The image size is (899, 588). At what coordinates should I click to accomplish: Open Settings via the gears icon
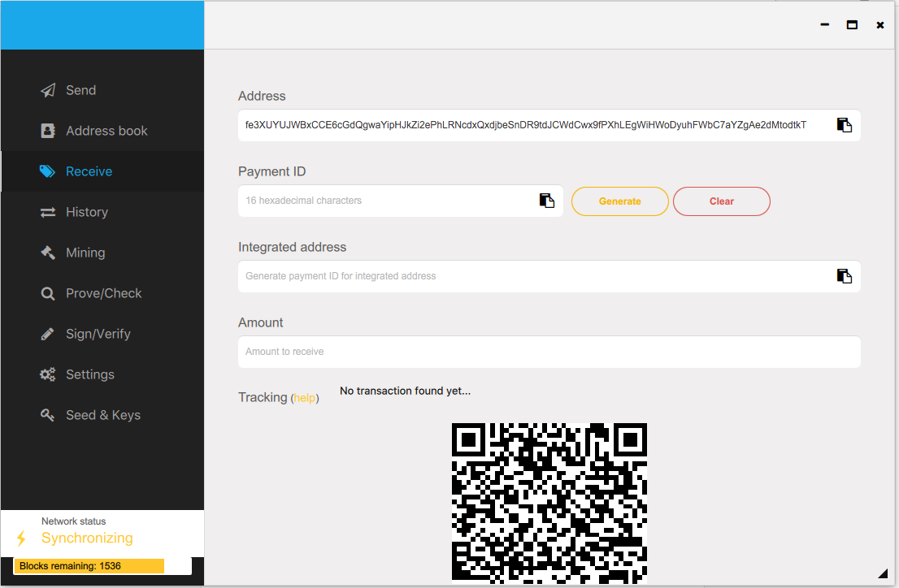[x=49, y=374]
